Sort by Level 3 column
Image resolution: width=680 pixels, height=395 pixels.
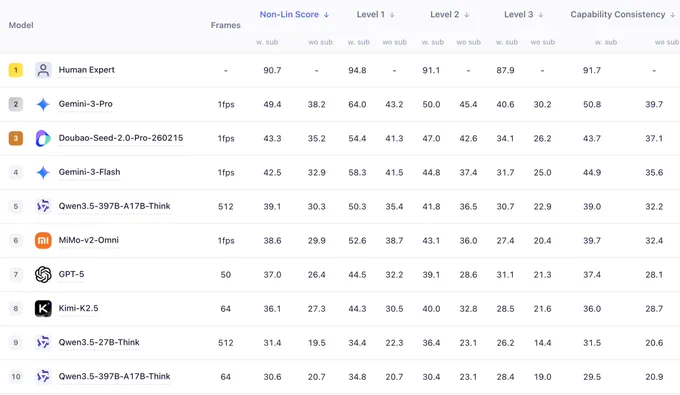523,14
